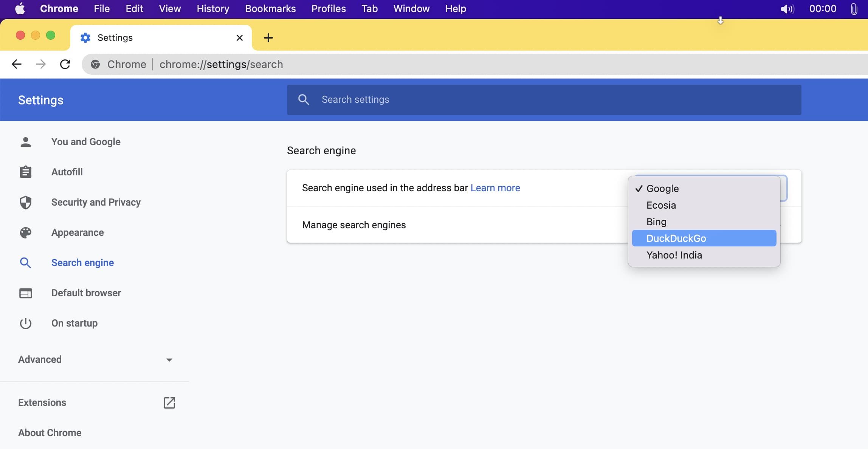868x449 pixels.
Task: Open the History menu
Action: click(213, 8)
